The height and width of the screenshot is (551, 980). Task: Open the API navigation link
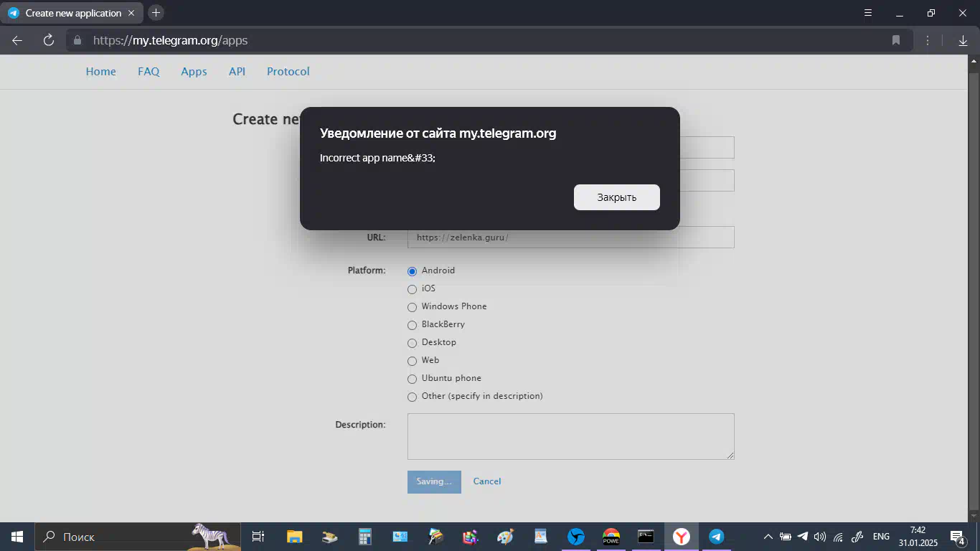(237, 72)
